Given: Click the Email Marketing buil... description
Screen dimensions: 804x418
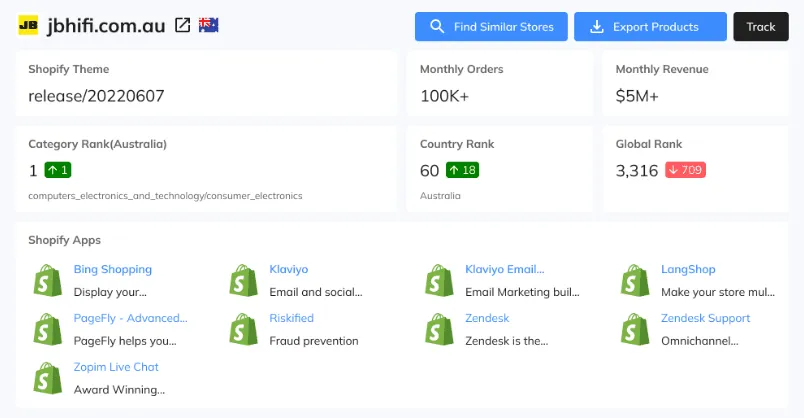Looking at the screenshot, I should pyautogui.click(x=522, y=292).
